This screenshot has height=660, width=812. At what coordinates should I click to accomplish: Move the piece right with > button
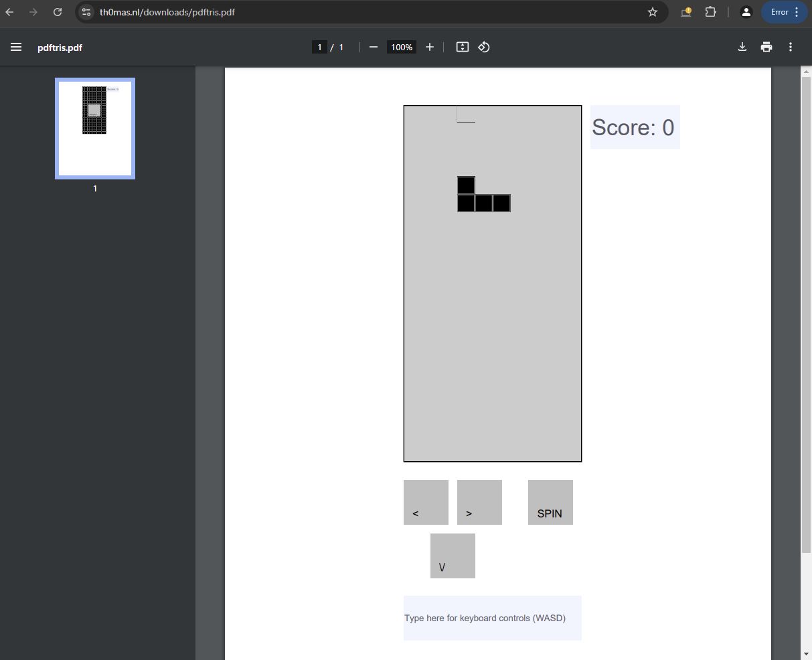click(479, 502)
